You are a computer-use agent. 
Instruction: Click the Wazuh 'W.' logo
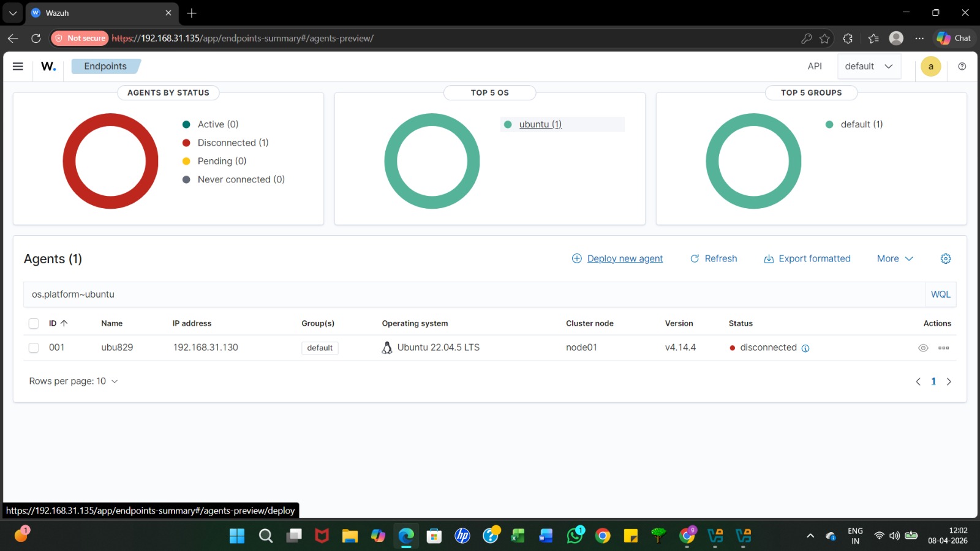[x=48, y=66]
